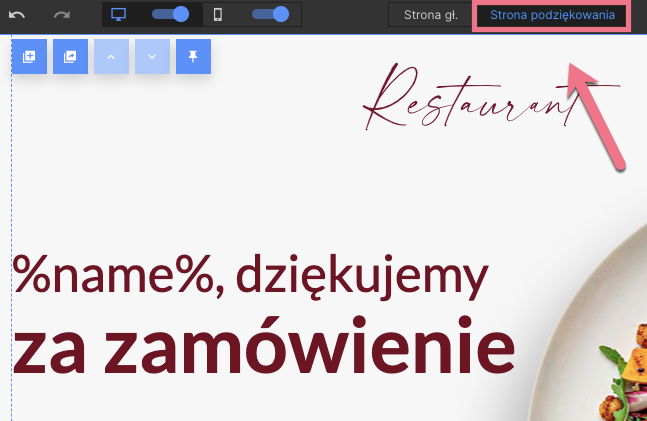The image size is (647, 421).
Task: Open the Strona gł. tab
Action: [430, 15]
